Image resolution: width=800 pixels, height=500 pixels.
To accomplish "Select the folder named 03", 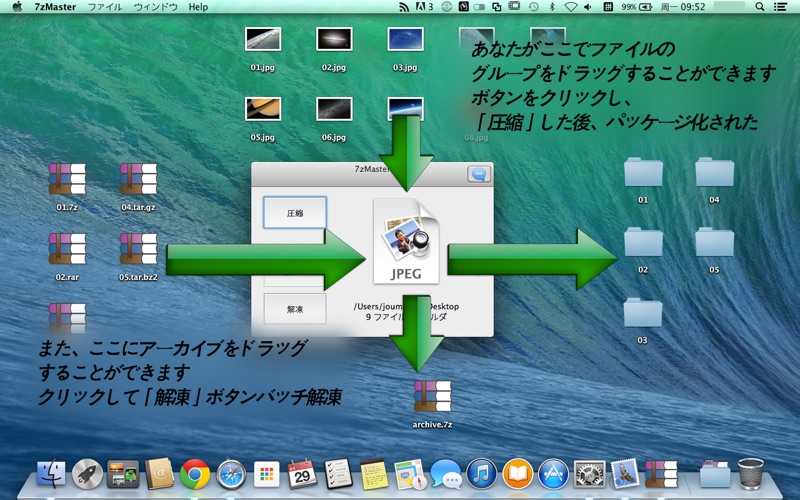I will pyautogui.click(x=643, y=313).
